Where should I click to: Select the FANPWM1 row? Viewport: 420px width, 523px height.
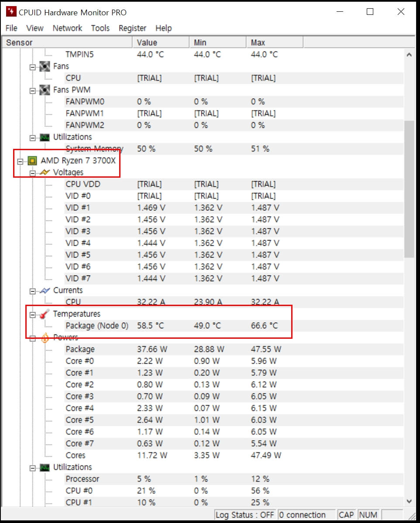pos(234,114)
